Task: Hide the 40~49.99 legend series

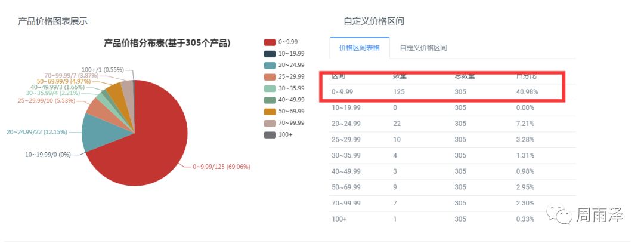Action: click(x=284, y=100)
